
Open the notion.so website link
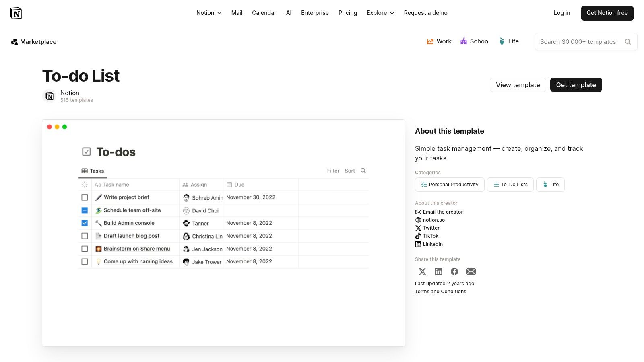[430, 220]
